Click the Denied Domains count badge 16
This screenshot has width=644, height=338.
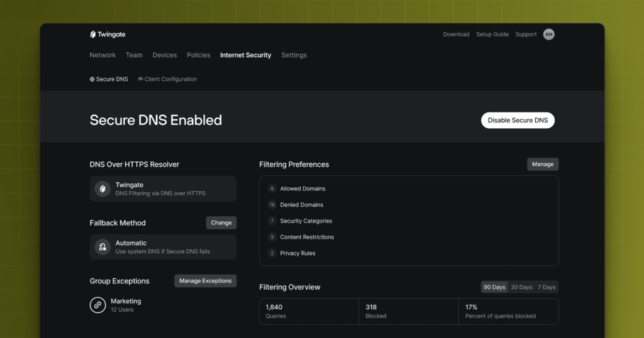coord(272,205)
